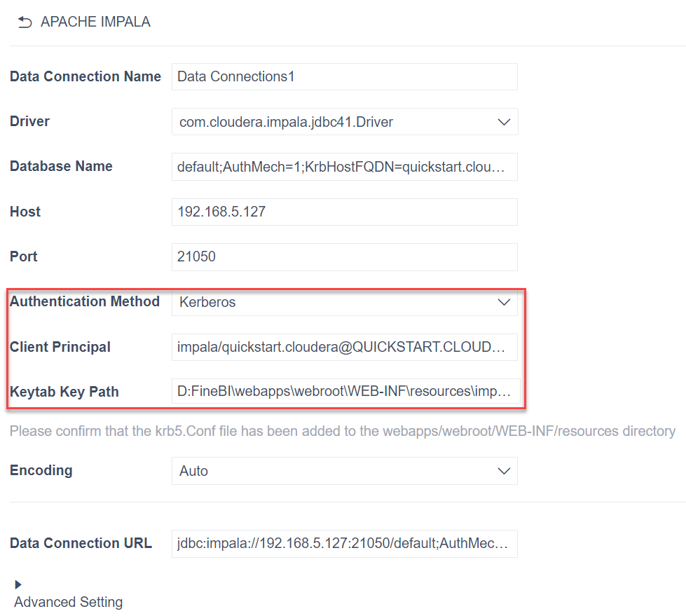The height and width of the screenshot is (616, 686).
Task: Click the krb5.Conf hint text
Action: (342, 431)
